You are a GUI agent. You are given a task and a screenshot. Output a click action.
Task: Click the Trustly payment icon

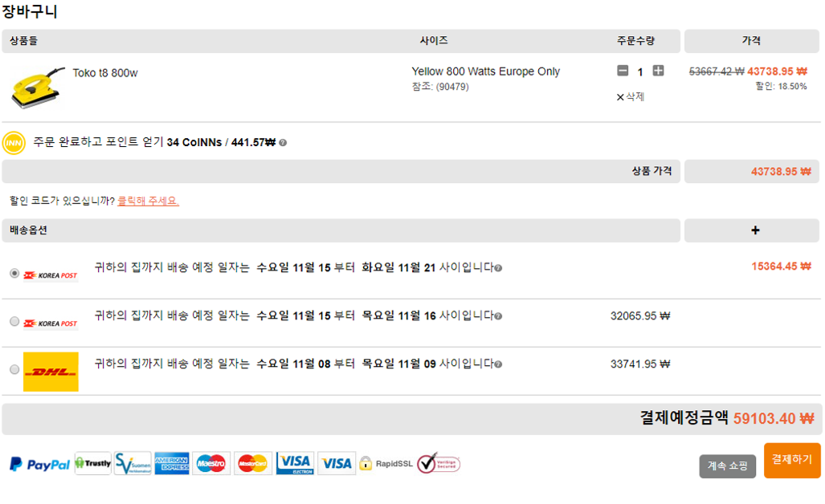[x=93, y=464]
